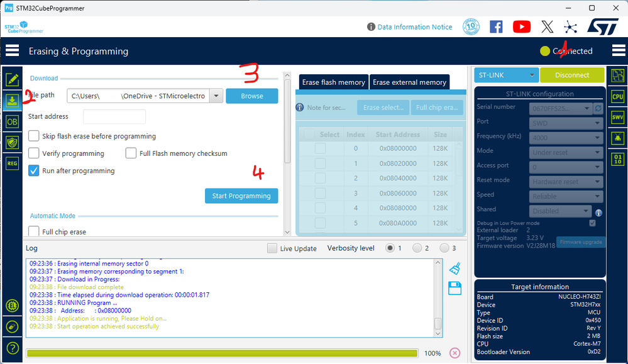Click the log scrollbar down arrow
The image size is (628, 364).
point(438,334)
